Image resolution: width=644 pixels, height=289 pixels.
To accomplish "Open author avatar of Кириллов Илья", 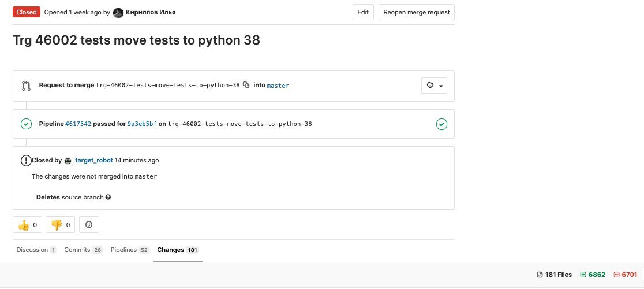I will [x=118, y=12].
